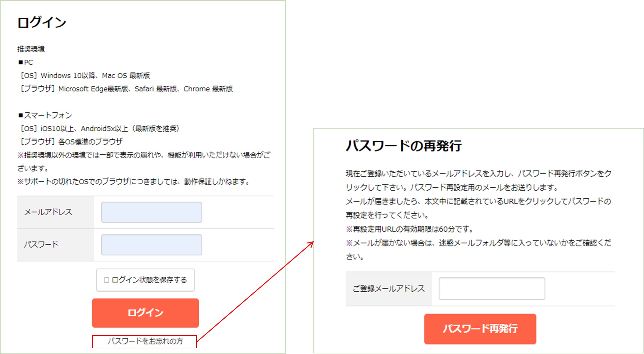Click the ログイン page heading
Viewport: 644px width, 354px height.
42,23
